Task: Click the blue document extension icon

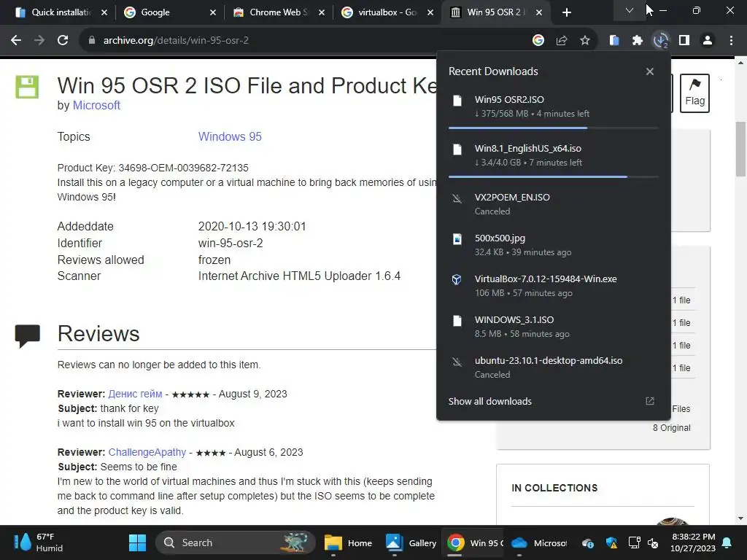Action: click(614, 41)
